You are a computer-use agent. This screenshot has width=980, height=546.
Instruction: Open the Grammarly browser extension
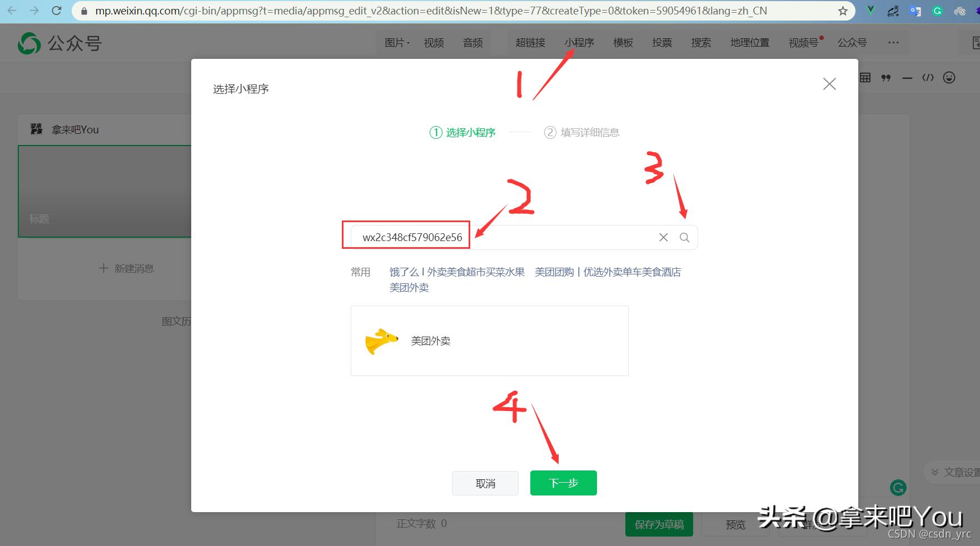coord(937,11)
